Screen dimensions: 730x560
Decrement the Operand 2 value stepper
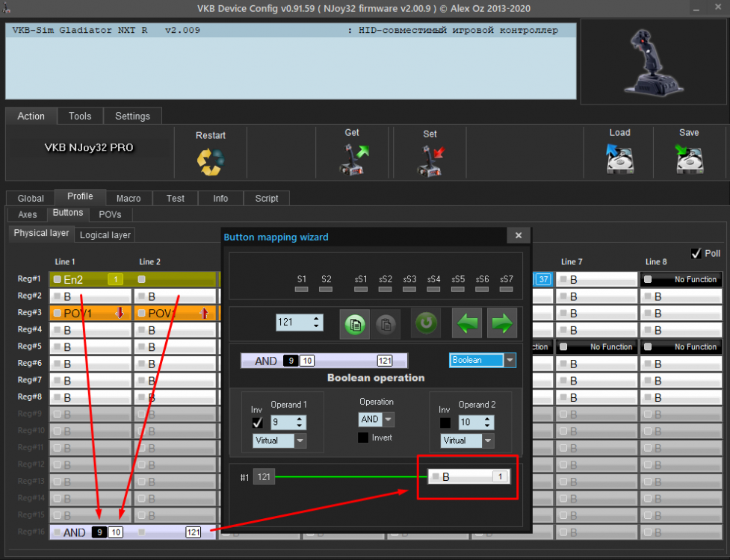coord(487,426)
